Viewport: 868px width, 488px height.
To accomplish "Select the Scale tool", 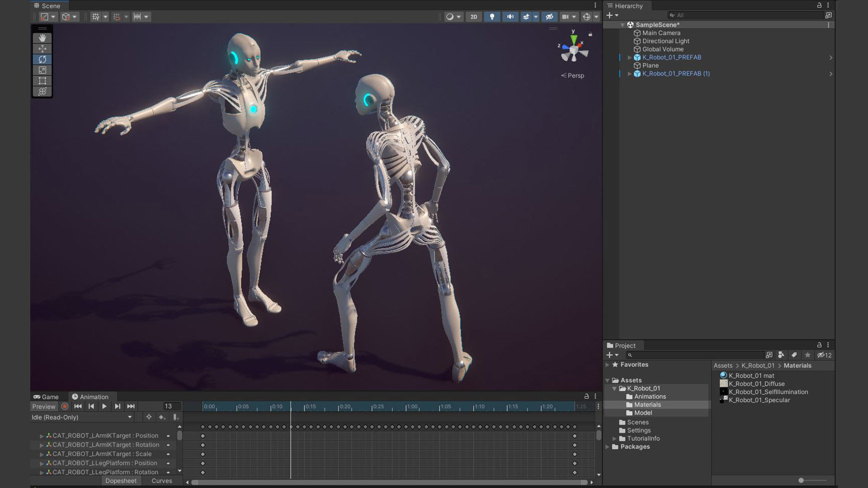I will [42, 70].
